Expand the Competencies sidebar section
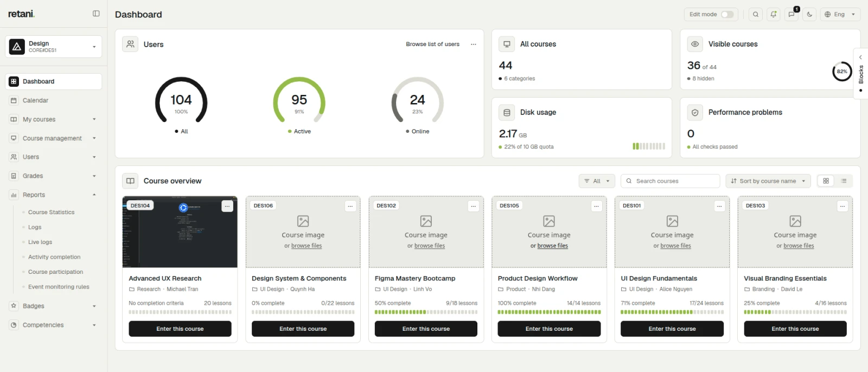 tap(54, 325)
